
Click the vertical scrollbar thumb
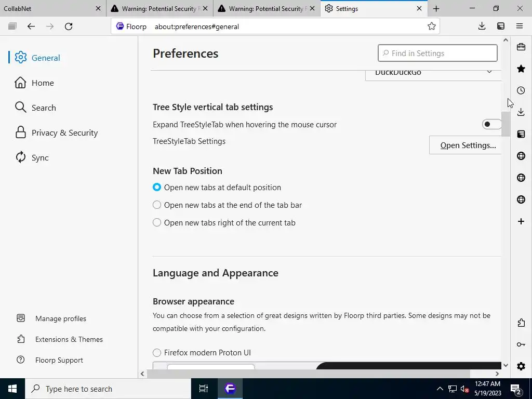coord(506,124)
